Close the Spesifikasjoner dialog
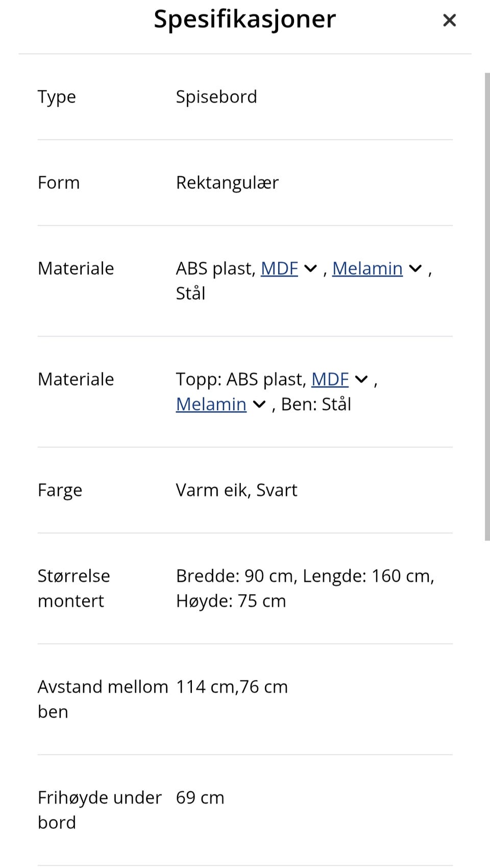 (x=449, y=20)
